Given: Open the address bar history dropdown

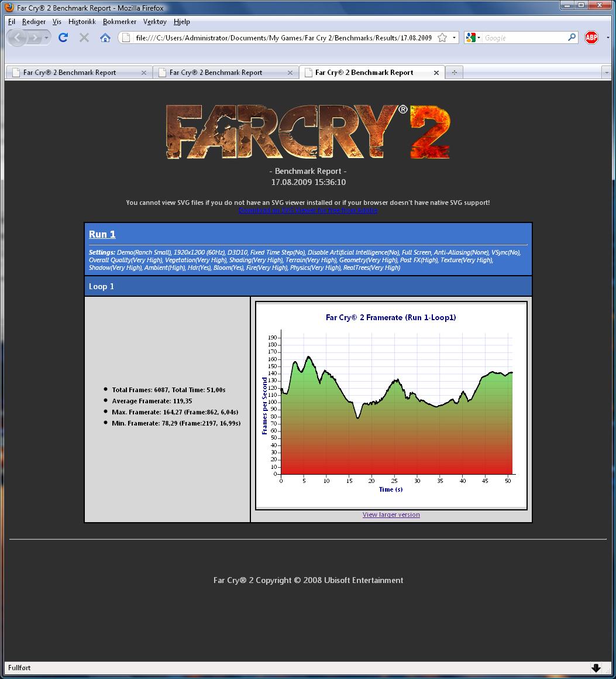Looking at the screenshot, I should click(454, 37).
